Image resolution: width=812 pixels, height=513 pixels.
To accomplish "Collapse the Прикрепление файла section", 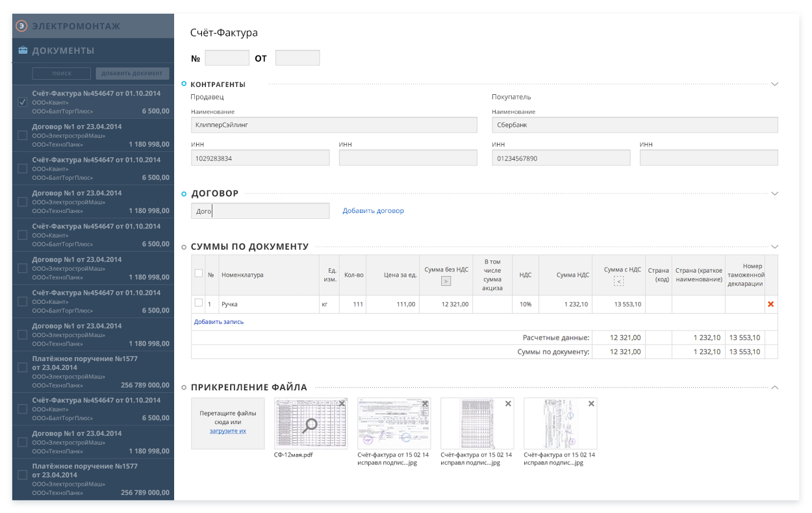I will (x=774, y=388).
